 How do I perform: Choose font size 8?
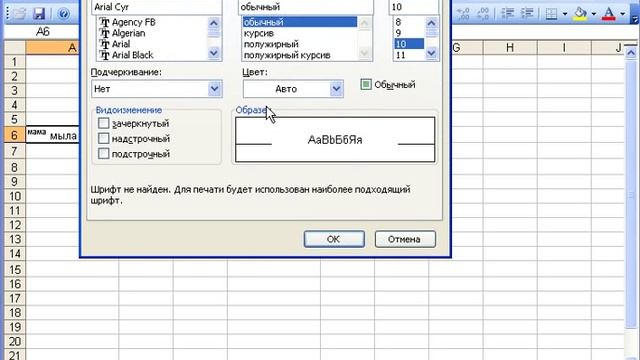click(398, 22)
